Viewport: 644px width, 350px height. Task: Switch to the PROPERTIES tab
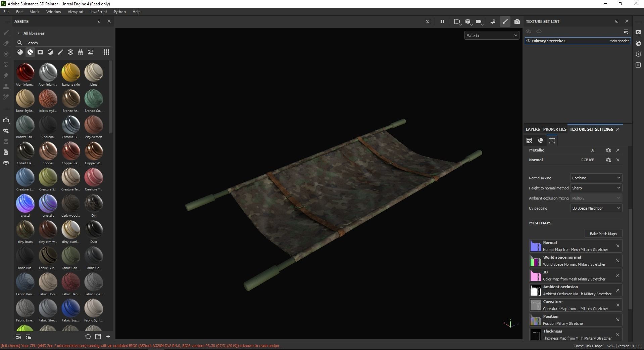pyautogui.click(x=555, y=129)
